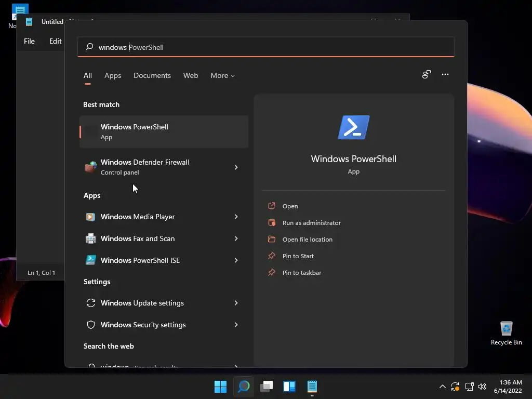
Task: Click the Windows Media Player icon
Action: (90, 217)
